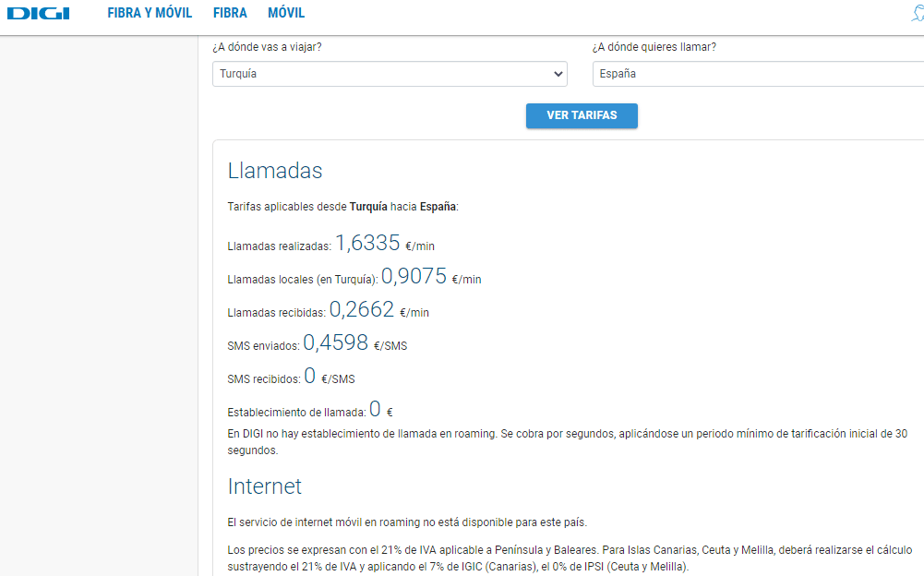This screenshot has height=576, width=924.
Task: Open the FIBRA menu item
Action: pyautogui.click(x=230, y=13)
